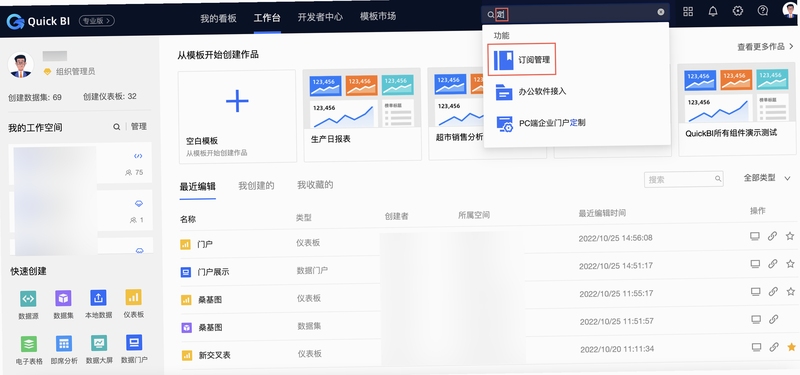Screen dimensions: 800x375
Task: Switch to 工作台 tab
Action: pos(267,18)
